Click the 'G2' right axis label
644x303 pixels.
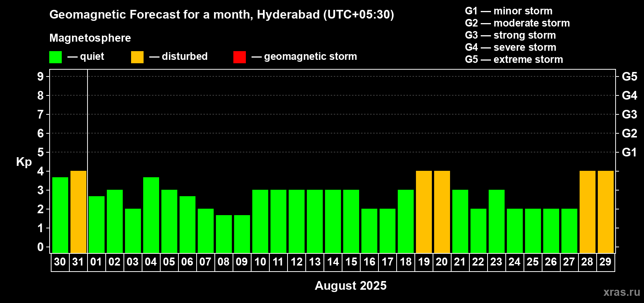pos(630,133)
